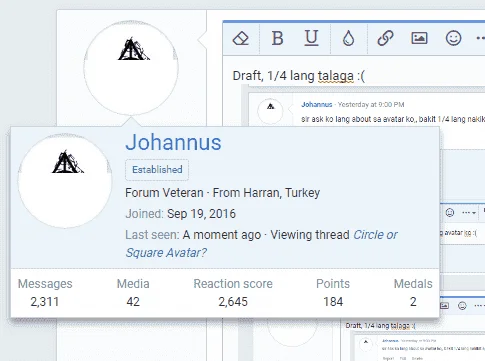Insert a link with the chain icon
Screen dimensions: 485x361
point(385,38)
